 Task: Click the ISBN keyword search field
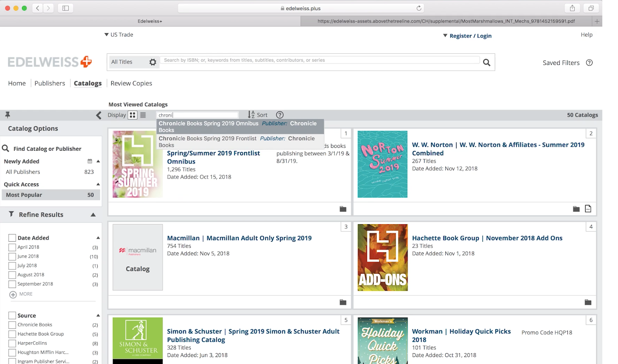coord(320,60)
